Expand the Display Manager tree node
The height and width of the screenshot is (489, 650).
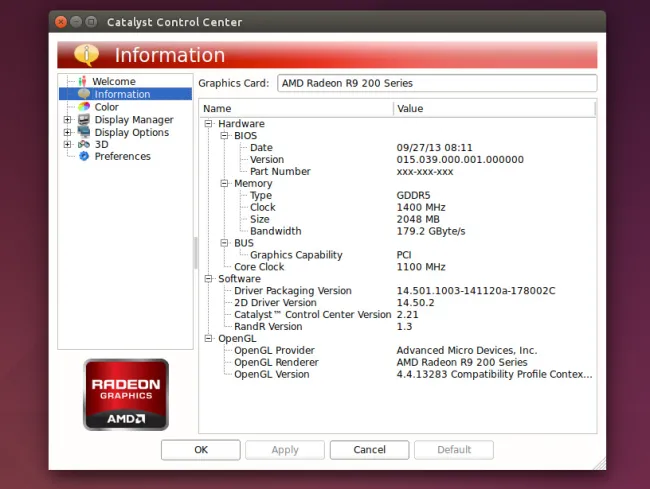pos(68,120)
